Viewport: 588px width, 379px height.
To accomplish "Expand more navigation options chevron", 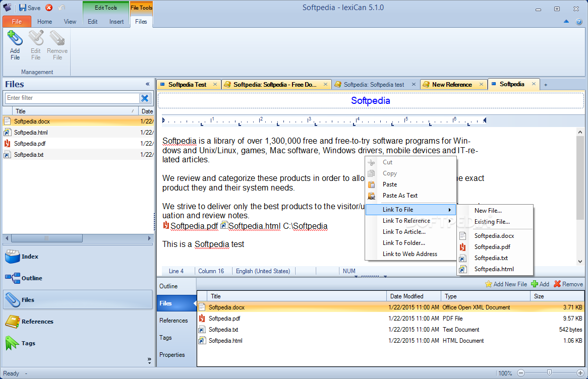I will coord(149,361).
